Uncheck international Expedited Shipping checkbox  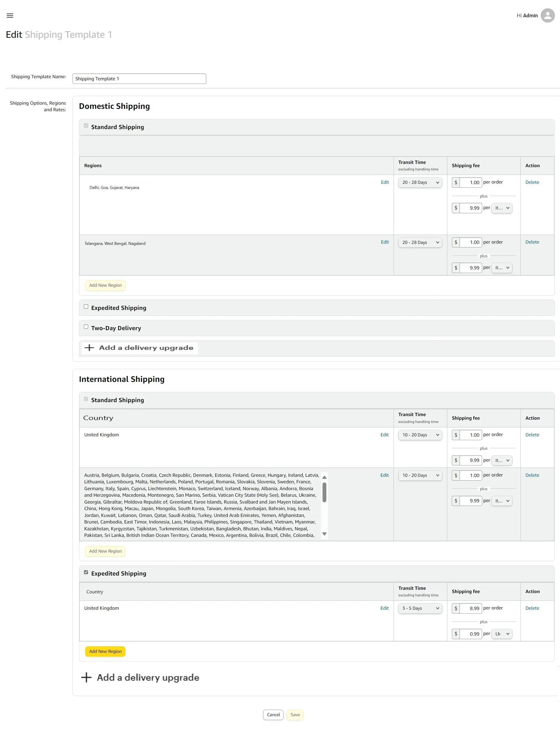86,572
